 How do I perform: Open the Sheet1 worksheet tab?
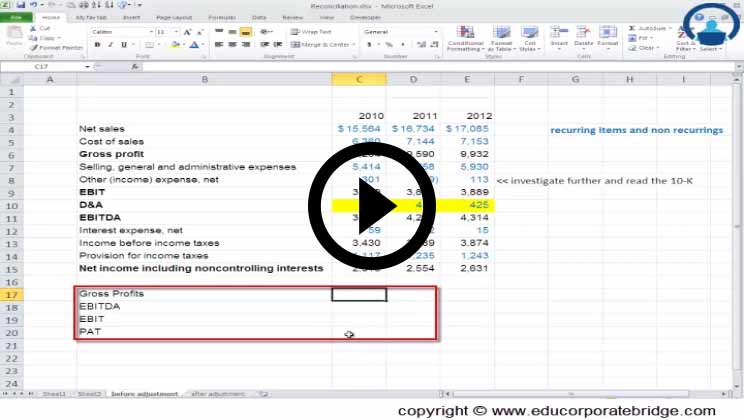coord(54,394)
